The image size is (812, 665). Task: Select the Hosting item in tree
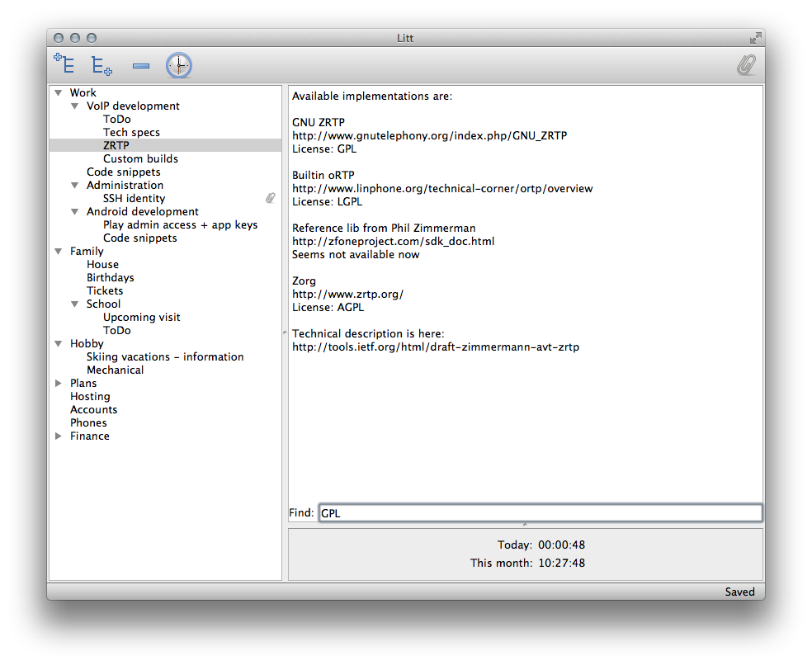(90, 396)
